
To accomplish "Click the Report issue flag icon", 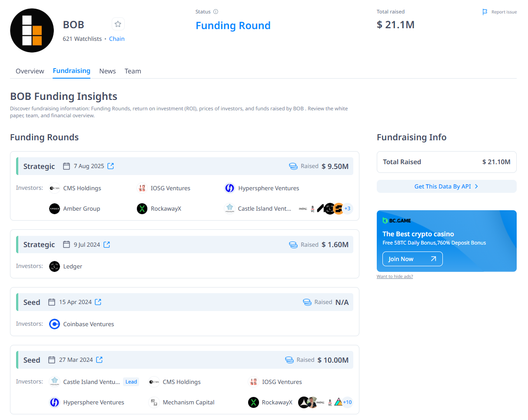I will (485, 12).
